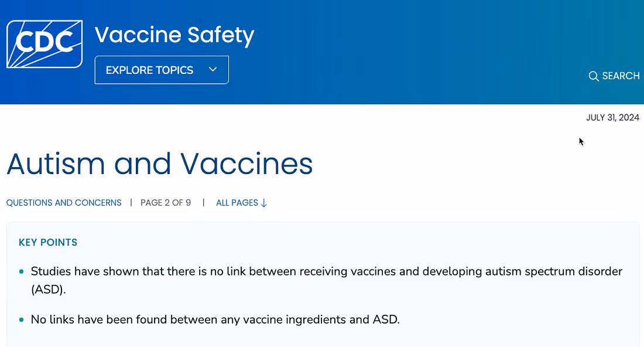Viewport: 644px width, 347px height.
Task: Open the Vaccine Safety home title
Action: click(x=174, y=35)
